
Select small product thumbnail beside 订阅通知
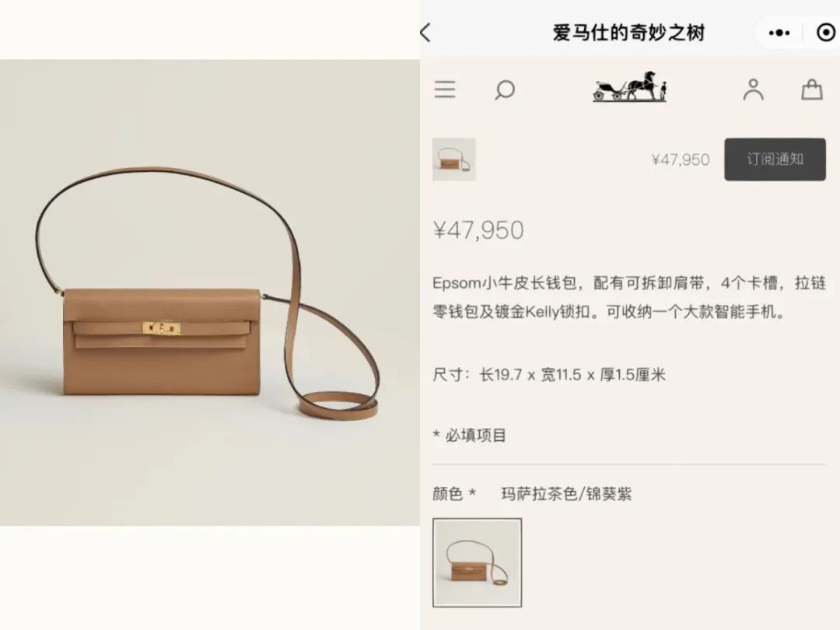tap(453, 159)
